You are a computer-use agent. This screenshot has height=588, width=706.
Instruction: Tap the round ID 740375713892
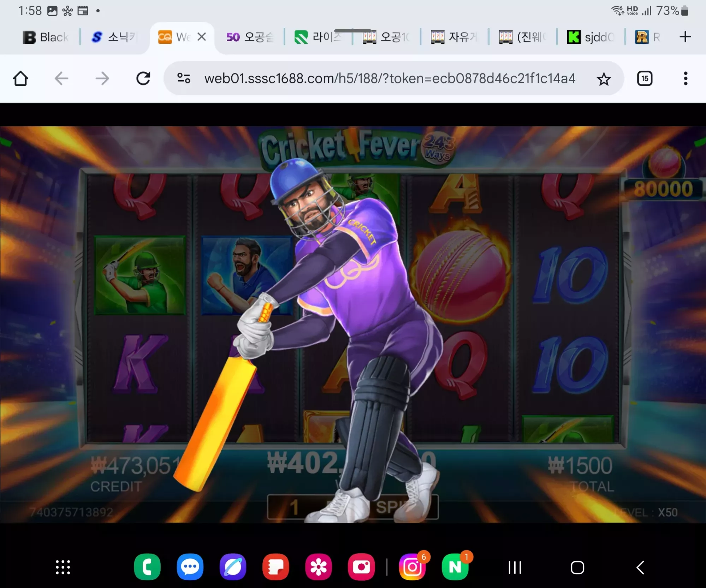coord(71,512)
